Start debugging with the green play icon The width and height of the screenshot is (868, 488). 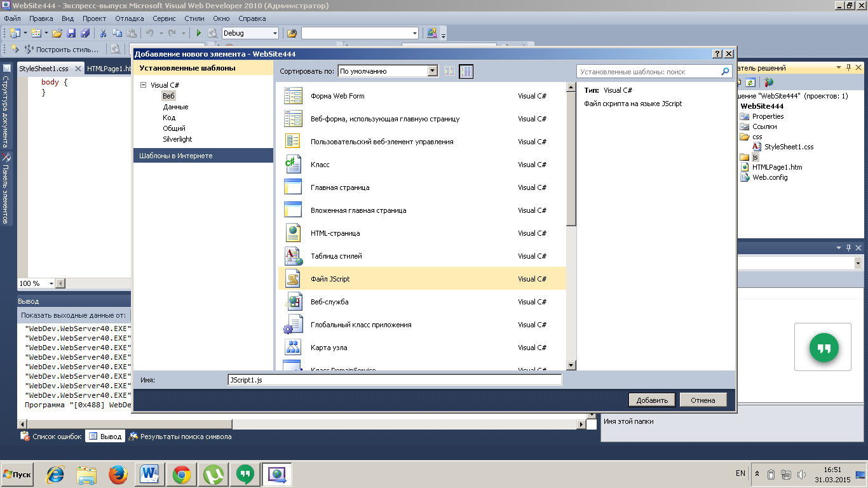coord(199,33)
